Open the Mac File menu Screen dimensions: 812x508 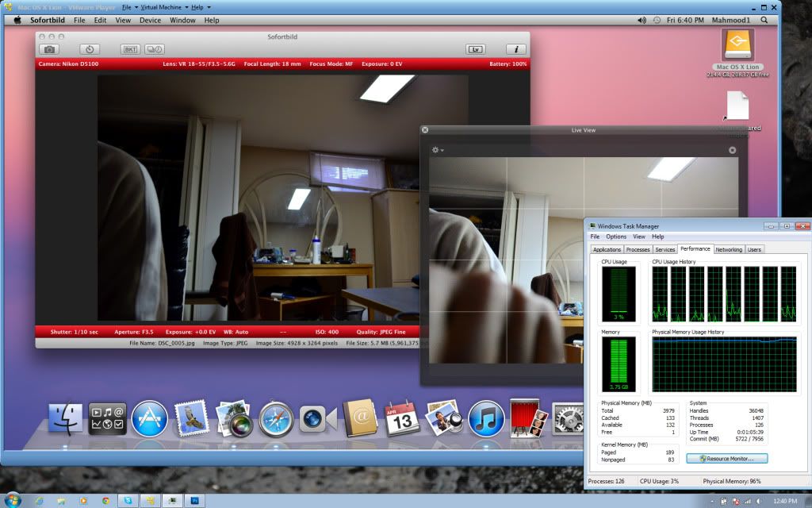click(79, 20)
